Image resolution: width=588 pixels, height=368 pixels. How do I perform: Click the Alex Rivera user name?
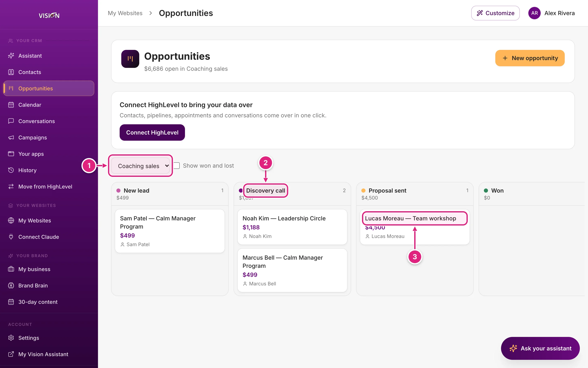click(560, 13)
